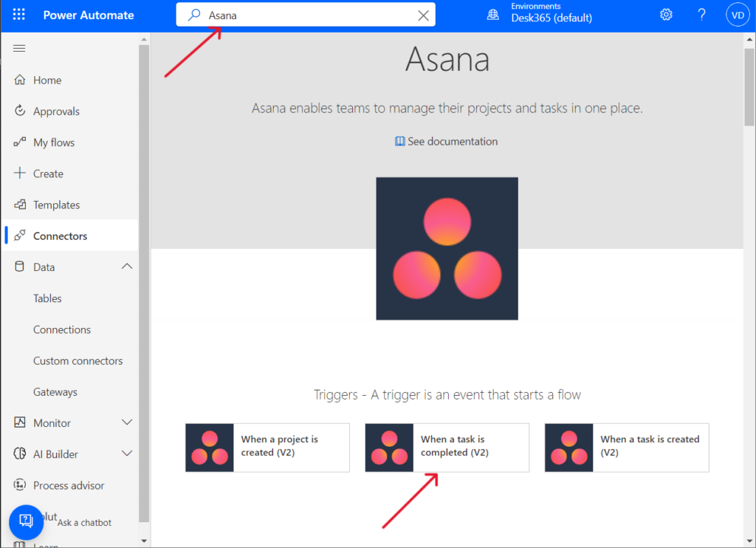Click the documentation book icon
The width and height of the screenshot is (756, 548).
(x=399, y=141)
